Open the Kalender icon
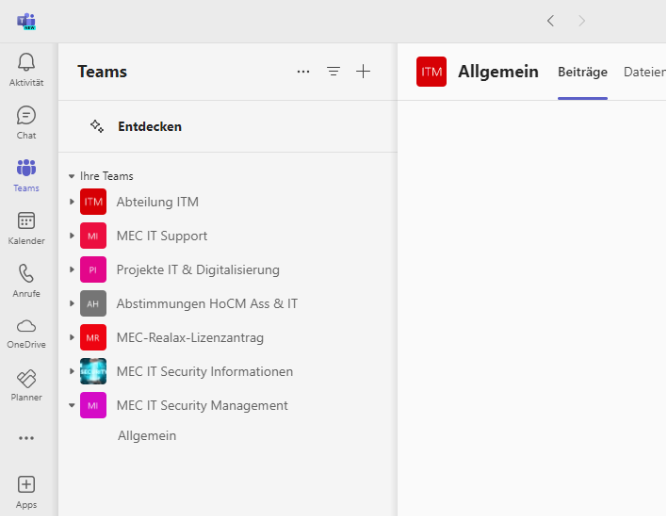The image size is (666, 516). coord(26,221)
